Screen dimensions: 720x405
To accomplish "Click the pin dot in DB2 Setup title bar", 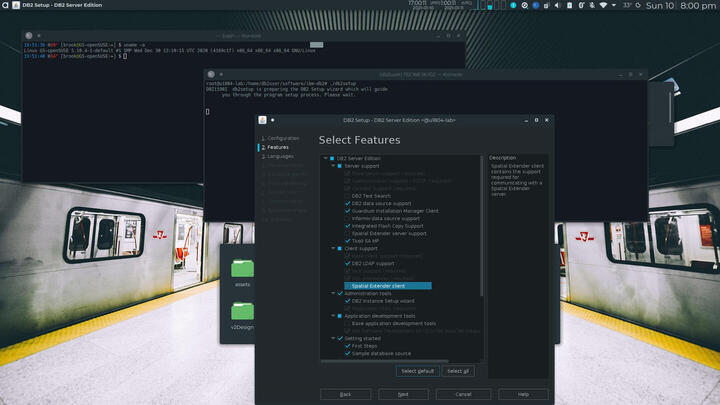I will (x=272, y=120).
